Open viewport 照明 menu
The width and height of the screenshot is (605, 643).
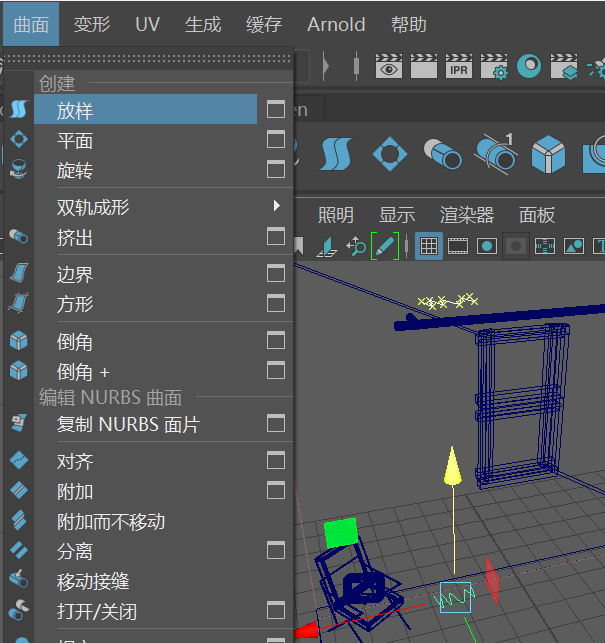[x=336, y=215]
